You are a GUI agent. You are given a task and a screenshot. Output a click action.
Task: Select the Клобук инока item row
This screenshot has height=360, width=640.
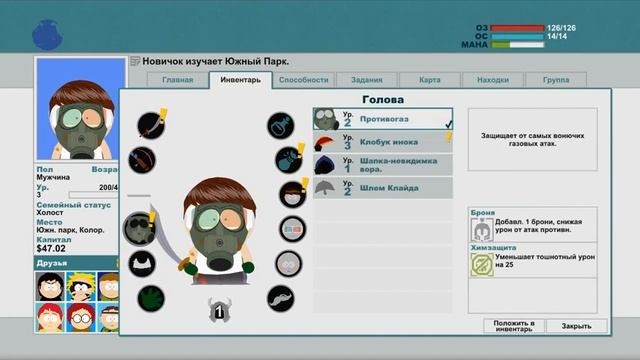click(383, 142)
